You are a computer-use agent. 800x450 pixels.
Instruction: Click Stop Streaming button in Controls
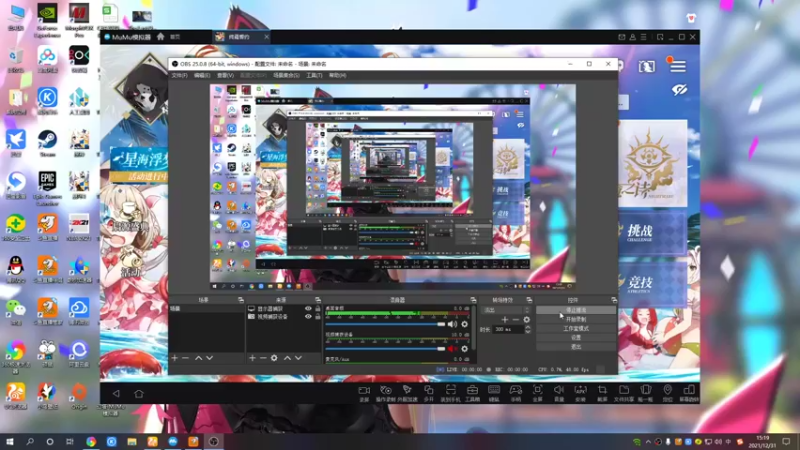(x=576, y=310)
